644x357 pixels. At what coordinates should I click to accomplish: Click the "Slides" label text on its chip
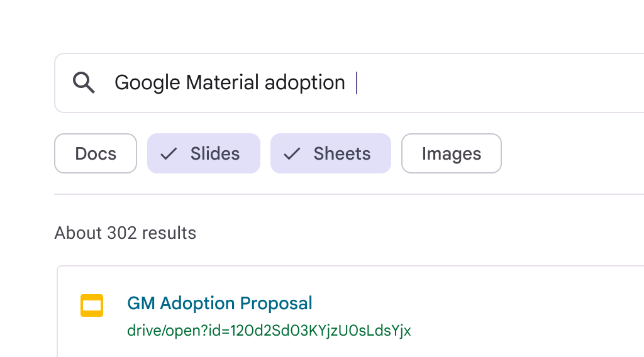pos(215,154)
